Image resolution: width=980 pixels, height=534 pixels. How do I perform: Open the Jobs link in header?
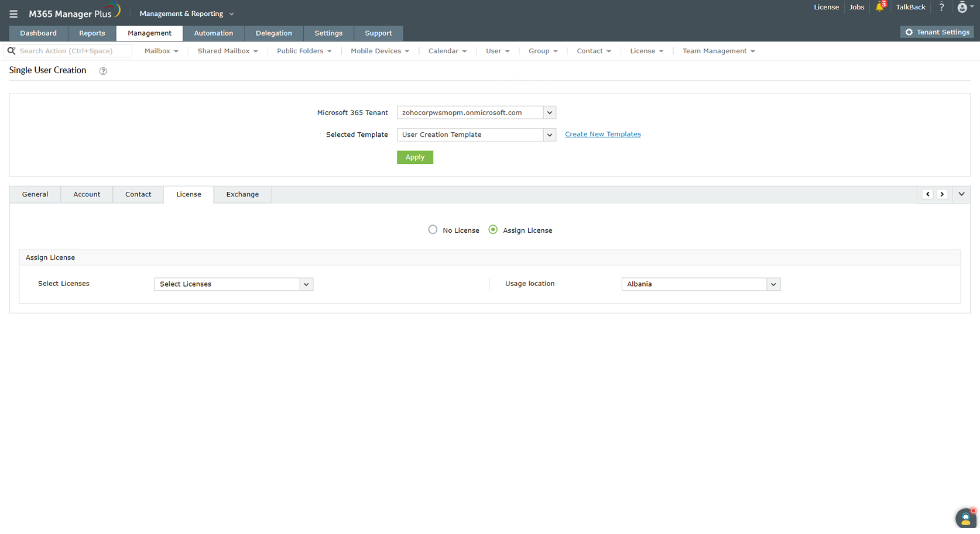(x=857, y=7)
